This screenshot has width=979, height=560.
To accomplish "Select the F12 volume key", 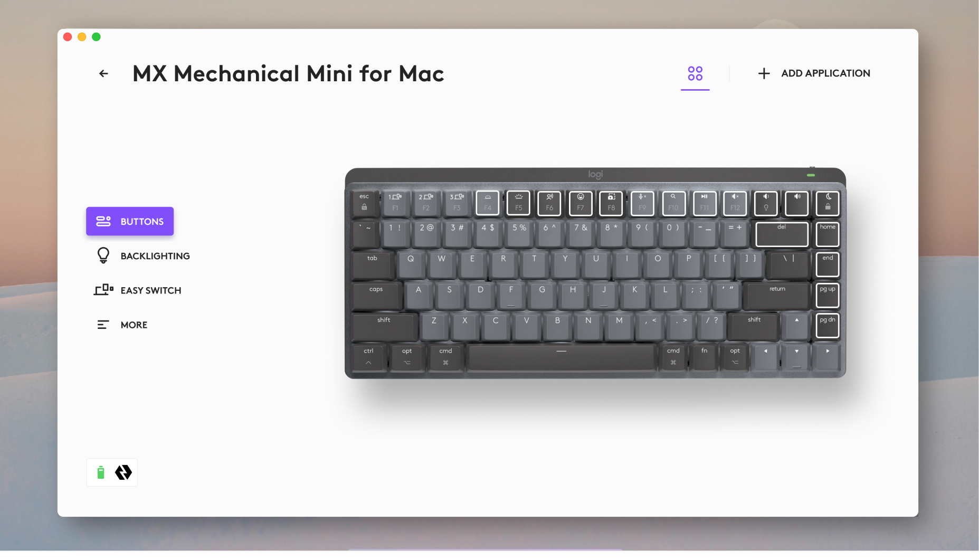I will tap(735, 203).
